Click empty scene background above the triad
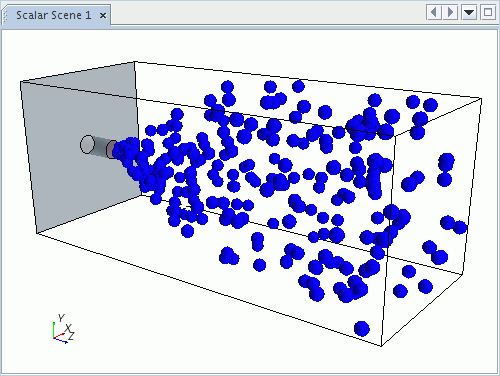 pyautogui.click(x=60, y=287)
